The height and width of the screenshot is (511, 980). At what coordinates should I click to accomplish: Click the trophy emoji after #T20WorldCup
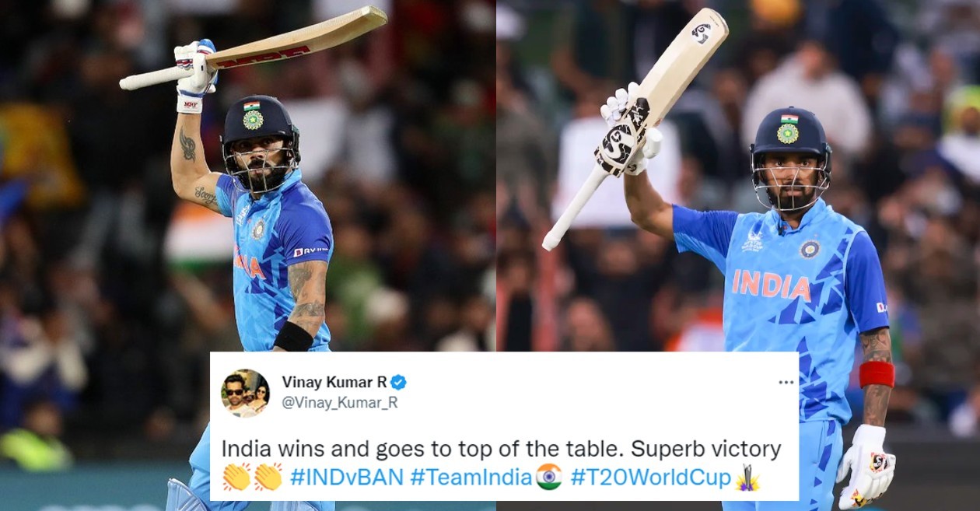[x=747, y=476]
